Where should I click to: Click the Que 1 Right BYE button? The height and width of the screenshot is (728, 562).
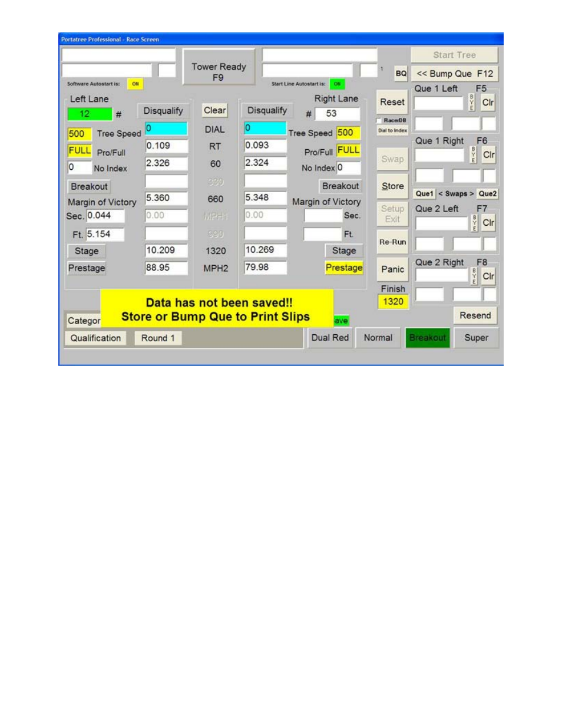pyautogui.click(x=473, y=155)
